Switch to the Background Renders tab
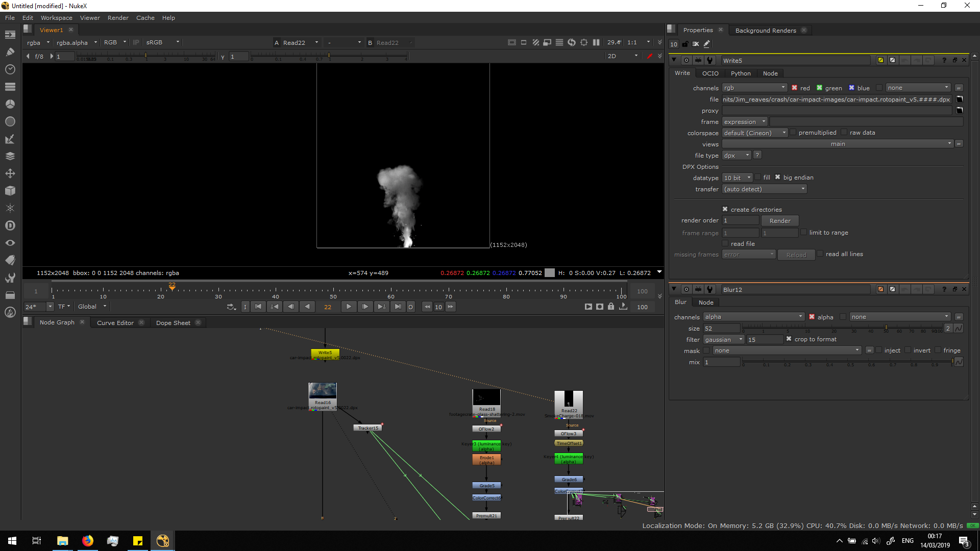Image resolution: width=980 pixels, height=551 pixels. tap(765, 31)
